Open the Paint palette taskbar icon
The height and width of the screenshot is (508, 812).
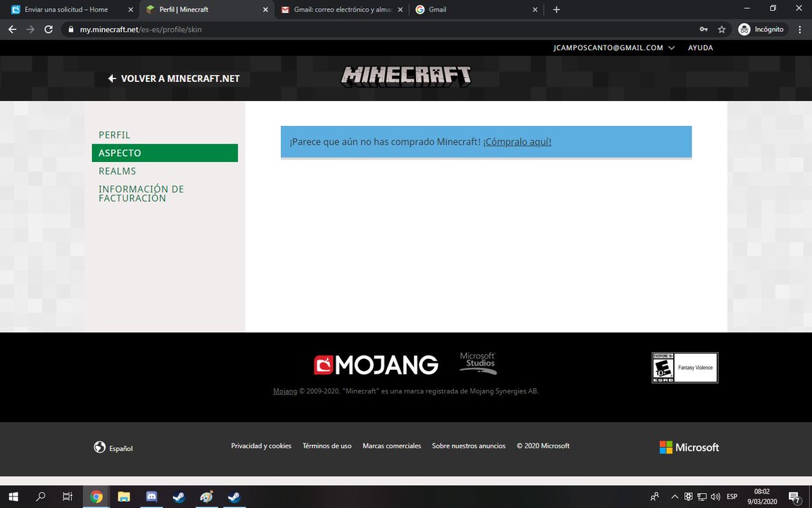click(206, 496)
